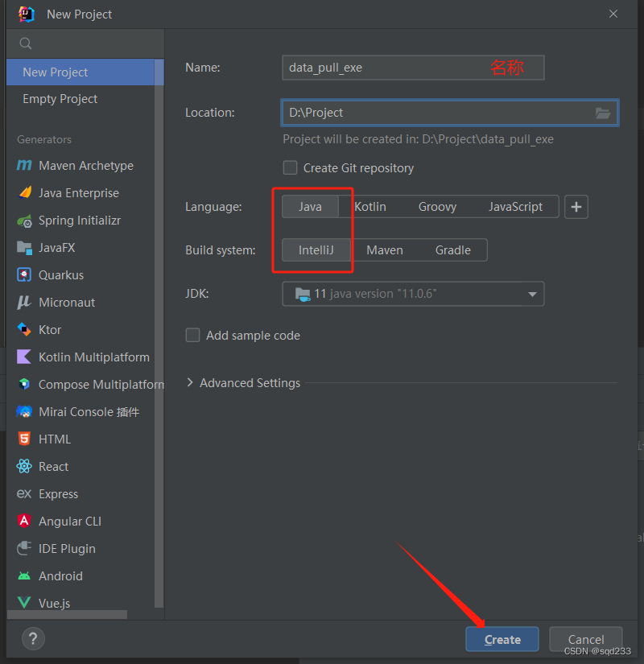Click the Vue.js green V icon
The image size is (644, 664).
pyautogui.click(x=24, y=603)
